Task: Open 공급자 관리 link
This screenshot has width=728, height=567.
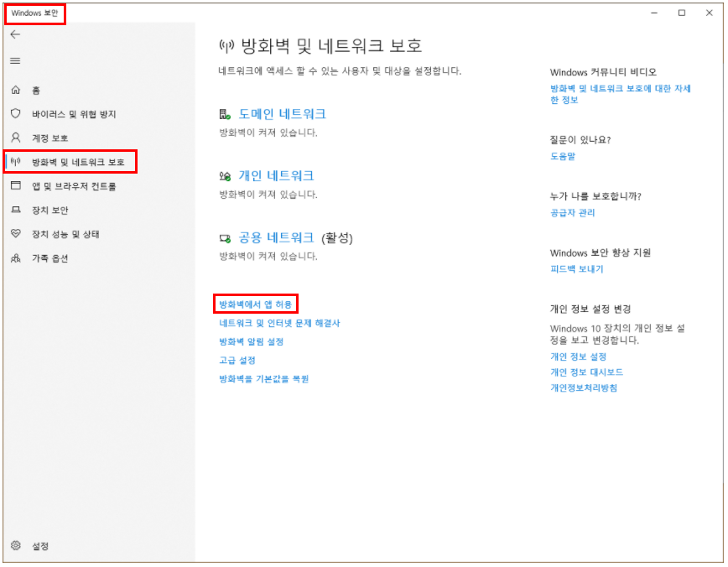Action: pyautogui.click(x=573, y=212)
